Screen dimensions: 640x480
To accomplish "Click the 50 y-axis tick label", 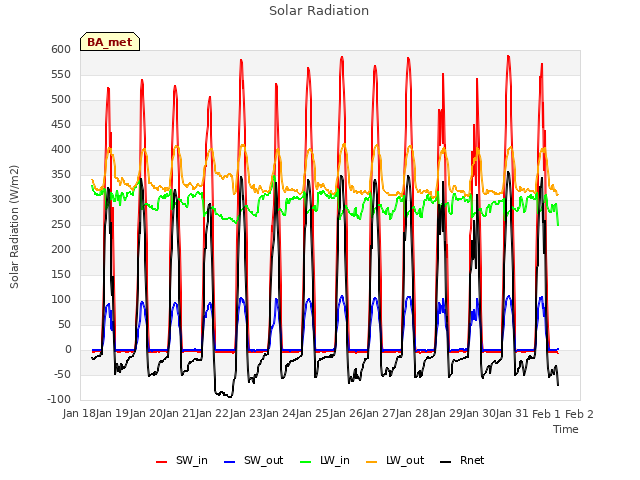I will [x=64, y=324].
